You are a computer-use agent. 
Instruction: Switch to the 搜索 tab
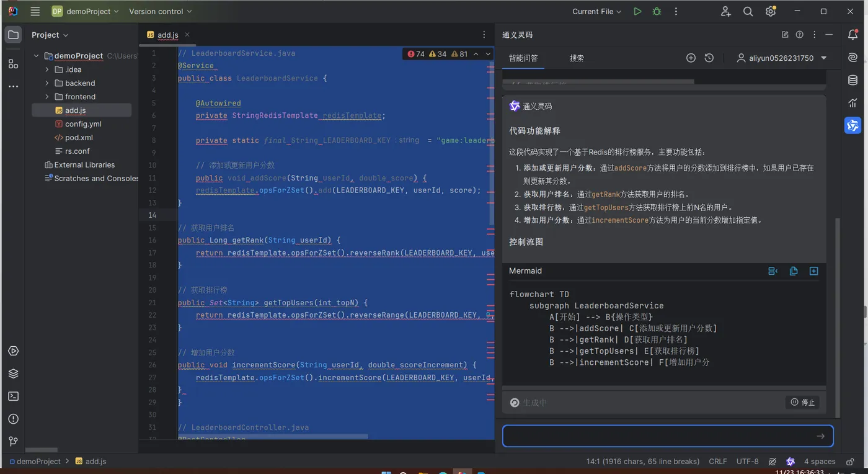pyautogui.click(x=577, y=58)
